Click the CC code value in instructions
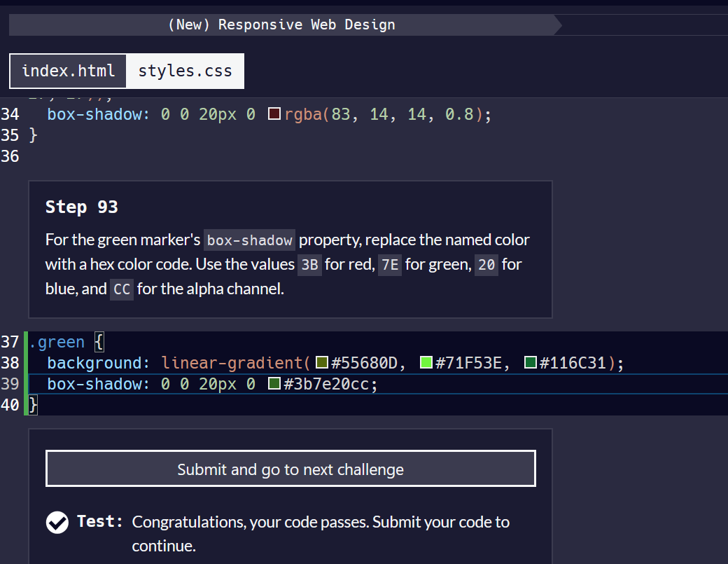The width and height of the screenshot is (728, 564). click(122, 289)
